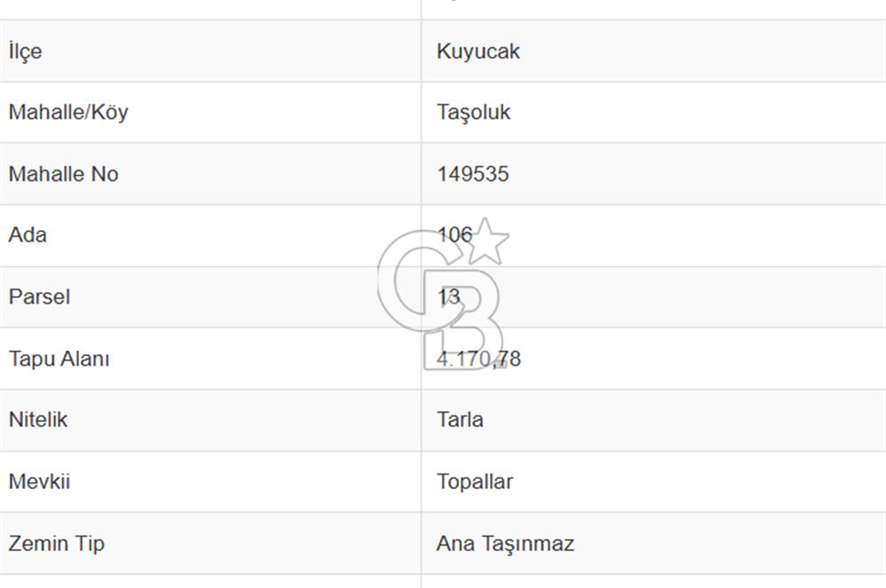Viewport: 886px width, 588px height.
Task: Click the Ada value 106
Action: 455,235
